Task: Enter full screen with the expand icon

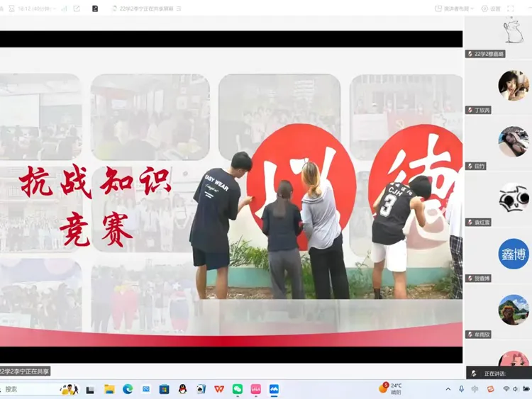Action: pos(511,9)
